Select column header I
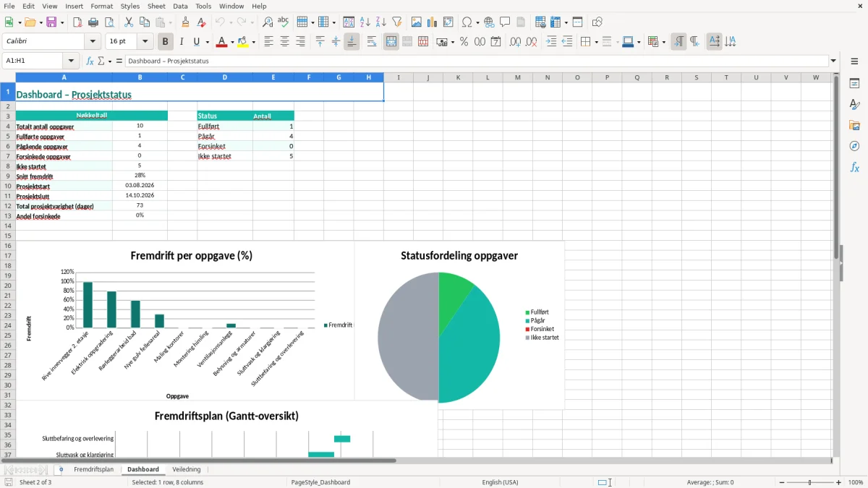Image resolution: width=868 pixels, height=488 pixels. (x=398, y=77)
